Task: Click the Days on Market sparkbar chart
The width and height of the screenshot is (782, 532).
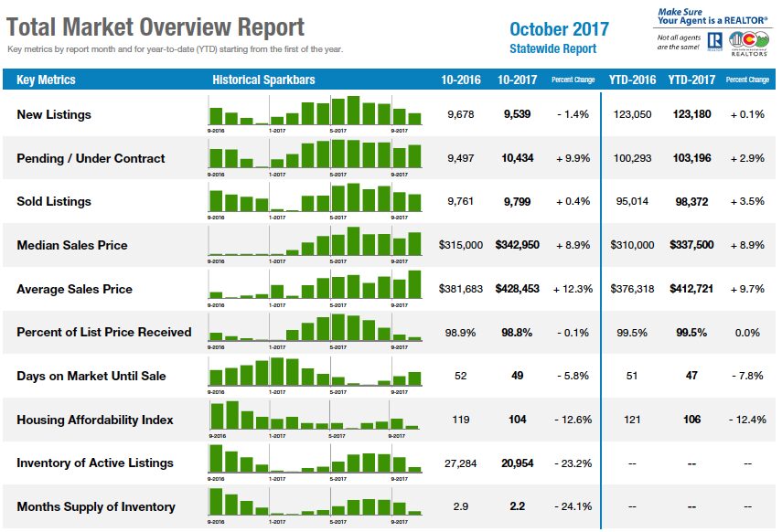Action: 315,375
